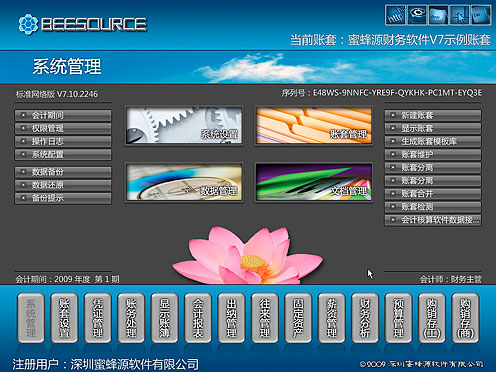Click the 数据备份 button
The image size is (496, 372).
pyautogui.click(x=63, y=172)
